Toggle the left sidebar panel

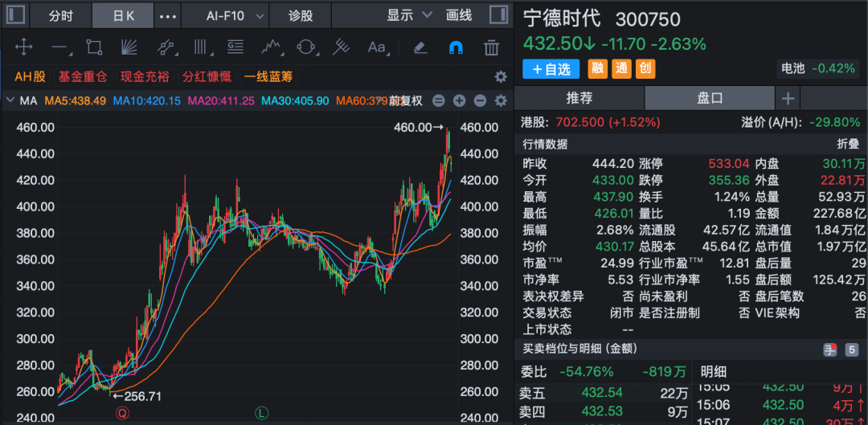(16, 15)
